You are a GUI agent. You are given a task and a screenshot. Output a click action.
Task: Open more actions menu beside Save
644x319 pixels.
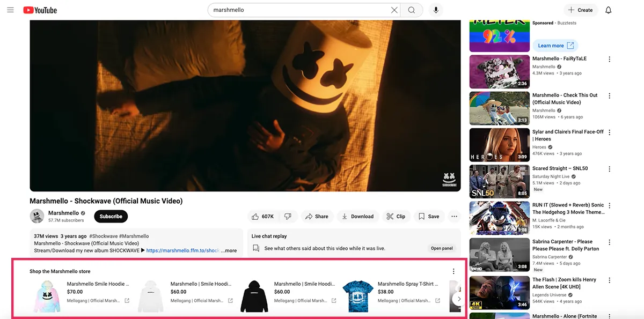tap(455, 217)
